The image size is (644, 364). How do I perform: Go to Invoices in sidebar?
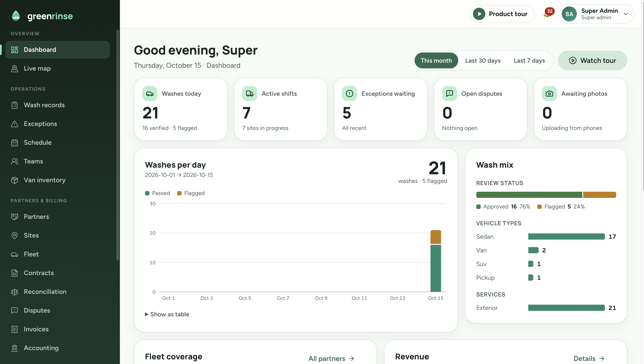coord(58,329)
